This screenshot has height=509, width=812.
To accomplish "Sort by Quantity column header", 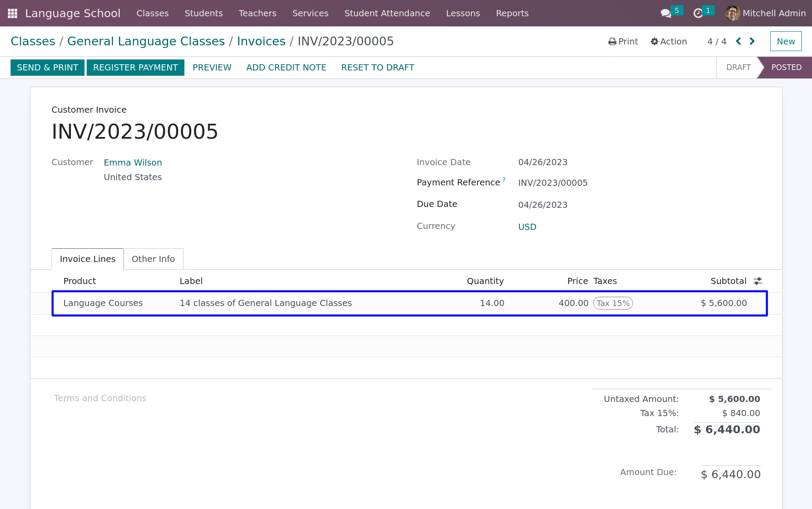I will coord(485,281).
